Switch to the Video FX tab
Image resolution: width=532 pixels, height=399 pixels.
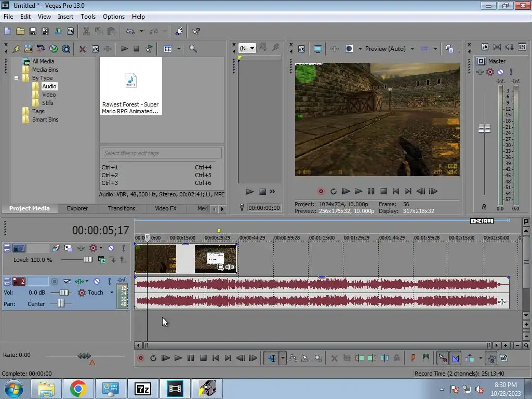tap(166, 208)
